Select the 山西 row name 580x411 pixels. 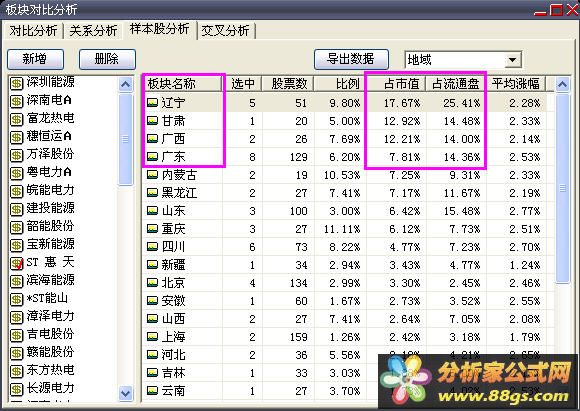[x=173, y=319]
